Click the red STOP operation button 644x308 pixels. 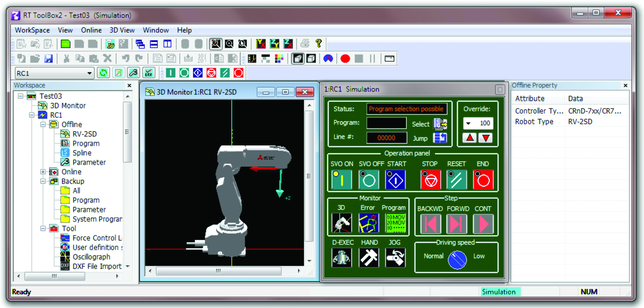[431, 180]
